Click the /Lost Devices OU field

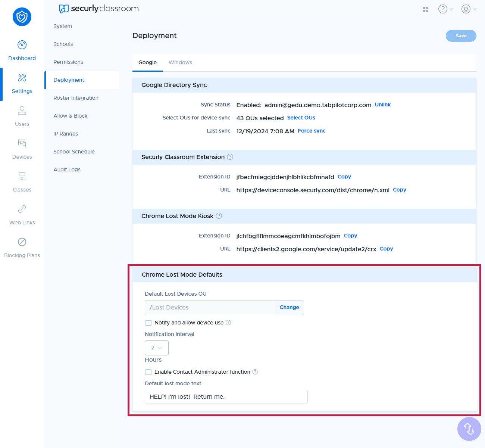[x=210, y=308]
